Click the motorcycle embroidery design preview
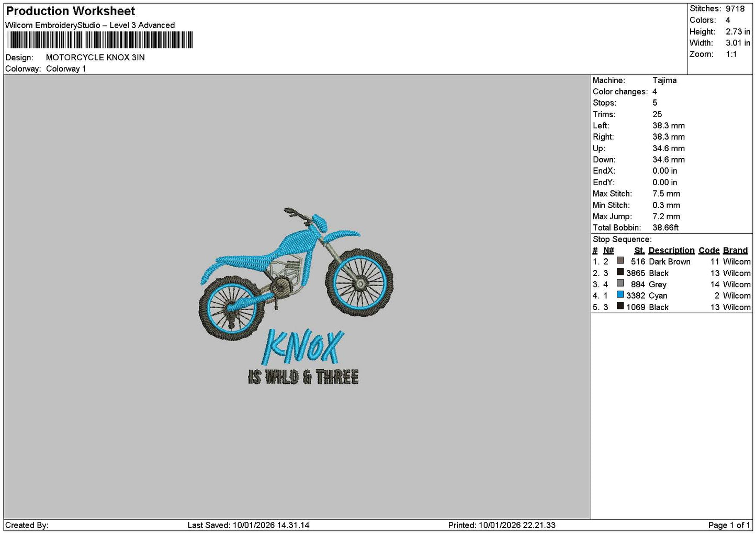The height and width of the screenshot is (534, 756). 296,297
